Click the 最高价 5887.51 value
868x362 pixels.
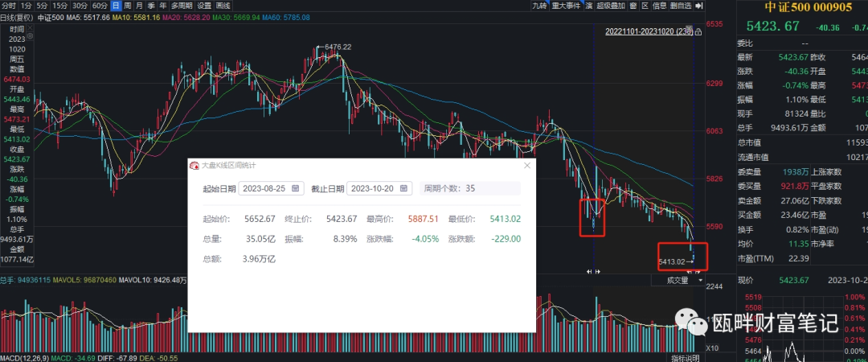tap(422, 219)
